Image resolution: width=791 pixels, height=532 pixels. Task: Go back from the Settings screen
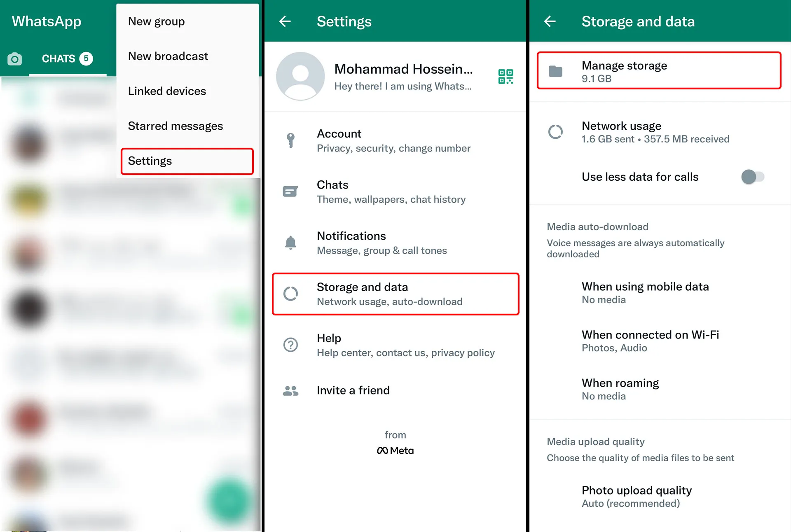click(285, 21)
